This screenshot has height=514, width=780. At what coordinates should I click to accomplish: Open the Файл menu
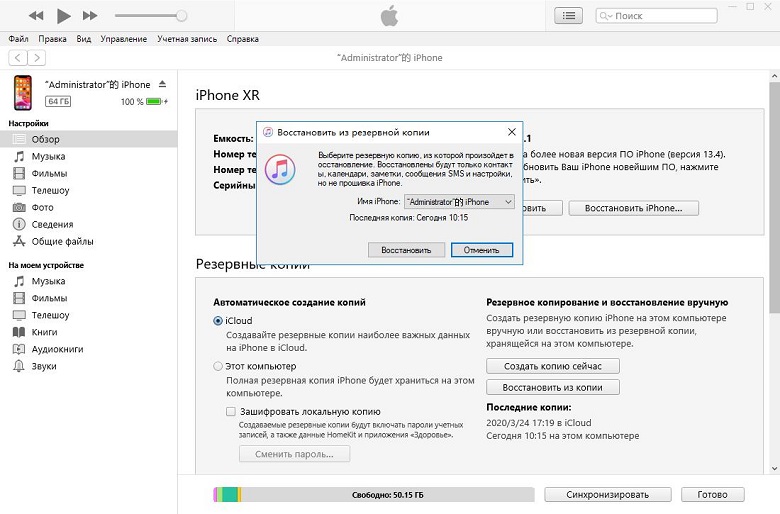coord(18,39)
